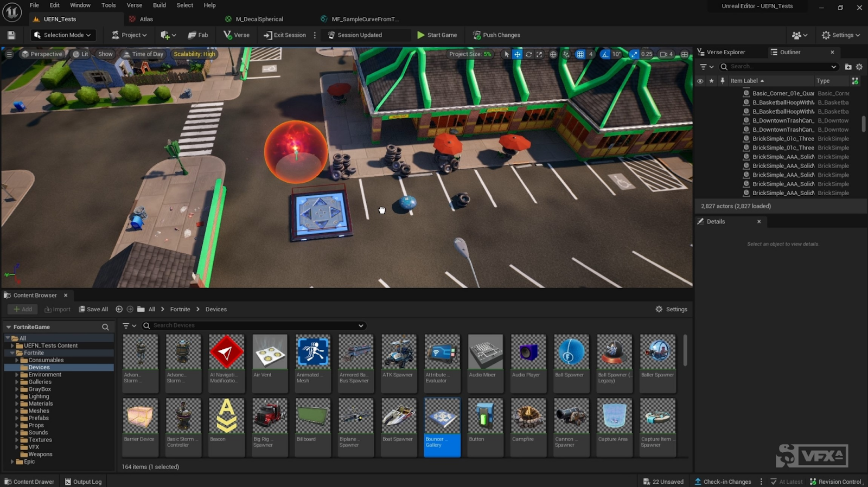Open Content Browser Settings
The image size is (868, 487).
click(672, 309)
